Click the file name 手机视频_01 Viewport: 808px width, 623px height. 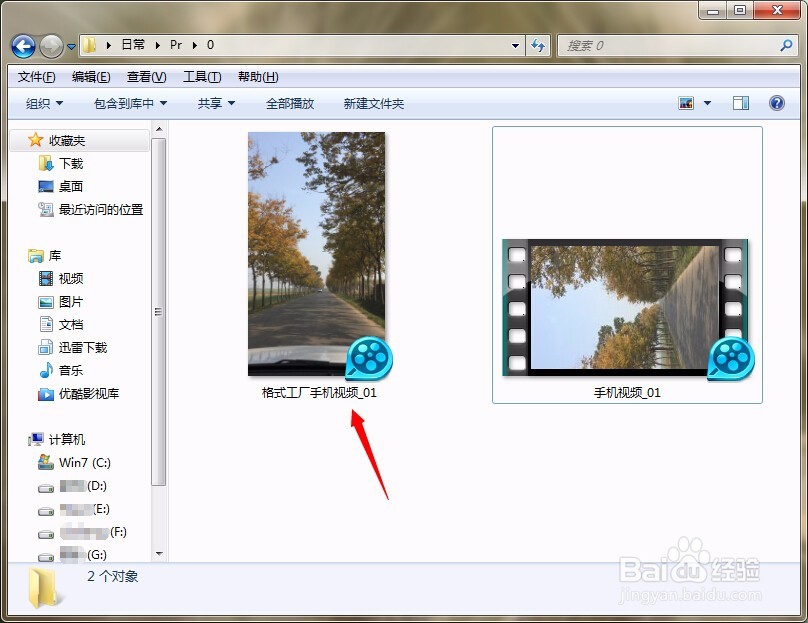(x=627, y=393)
